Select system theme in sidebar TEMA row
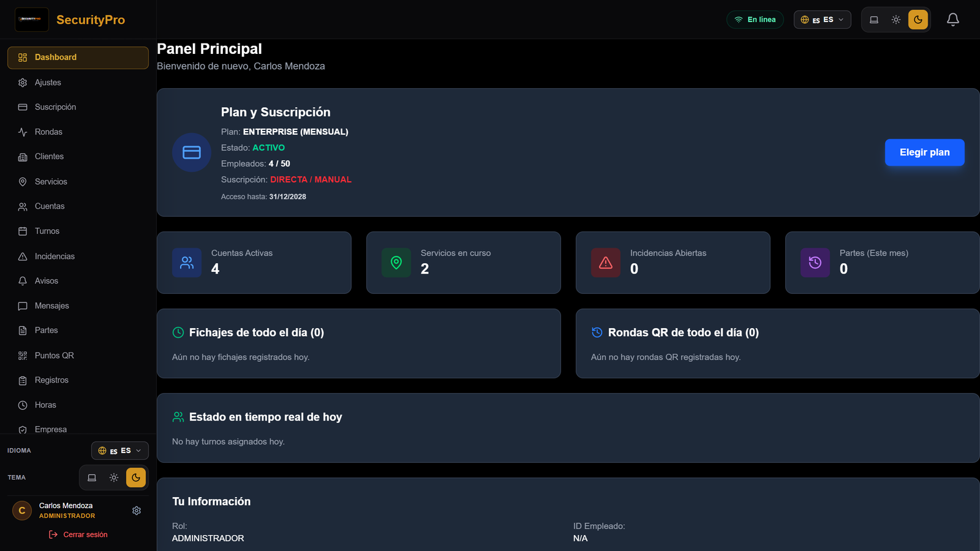Screen dimensions: 980x551 click(92, 478)
